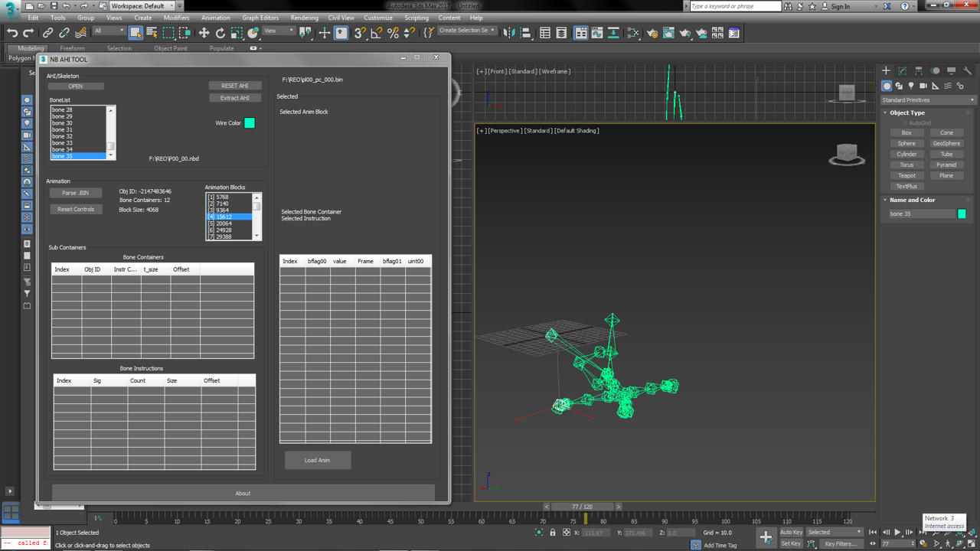
Task: Open the key filter Selected dropdown
Action: 835,532
